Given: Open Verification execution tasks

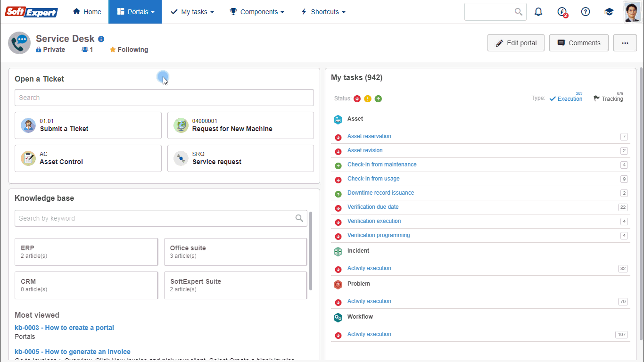Looking at the screenshot, I should click(x=374, y=221).
